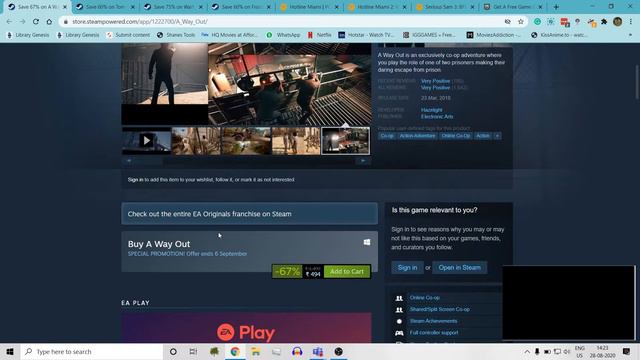This screenshot has height=360, width=640.
Task: Click the Action tag
Action: (x=483, y=136)
